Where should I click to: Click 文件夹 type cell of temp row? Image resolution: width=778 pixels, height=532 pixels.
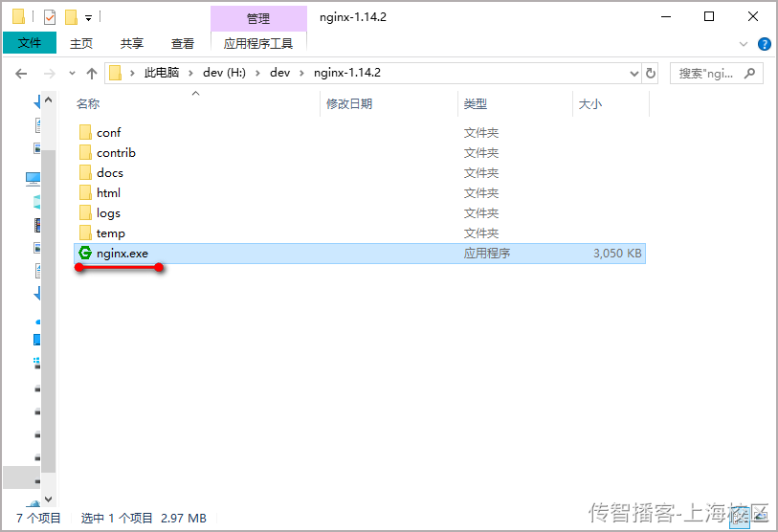(x=480, y=233)
